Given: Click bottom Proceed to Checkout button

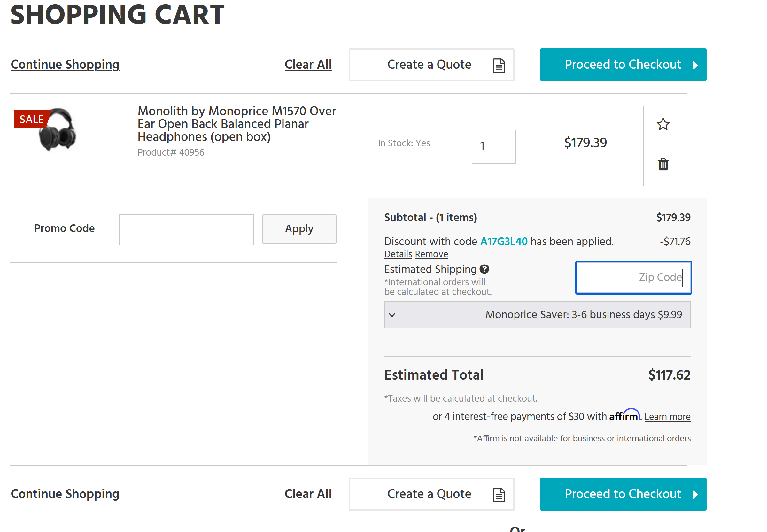Looking at the screenshot, I should pos(623,494).
